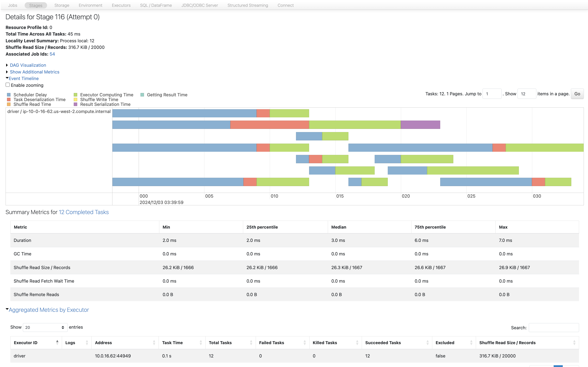The image size is (588, 367).
Task: Collapse Aggregated Metrics by Executor
Action: [x=48, y=310]
